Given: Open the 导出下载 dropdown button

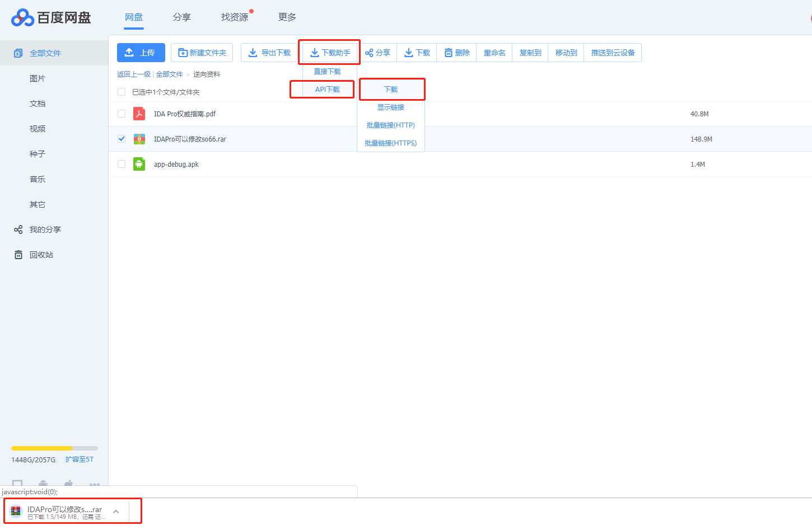Looking at the screenshot, I should click(269, 53).
